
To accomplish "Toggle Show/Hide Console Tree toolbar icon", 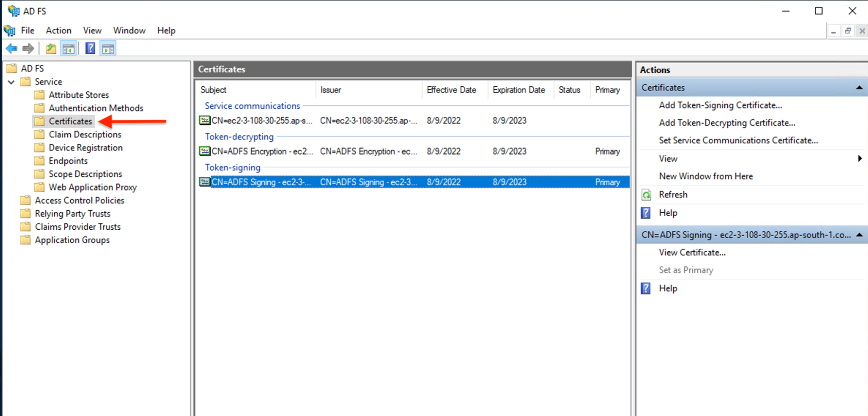I will pyautogui.click(x=69, y=49).
